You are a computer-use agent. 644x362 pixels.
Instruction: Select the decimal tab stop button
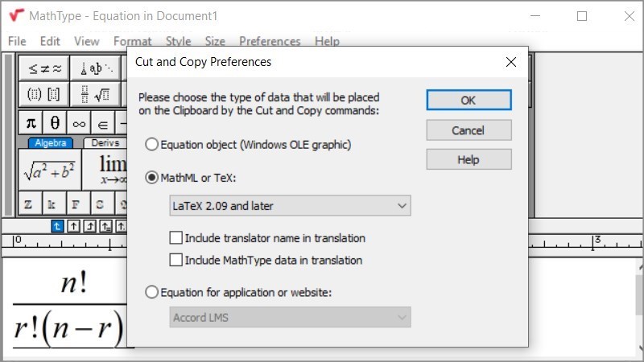(x=121, y=226)
